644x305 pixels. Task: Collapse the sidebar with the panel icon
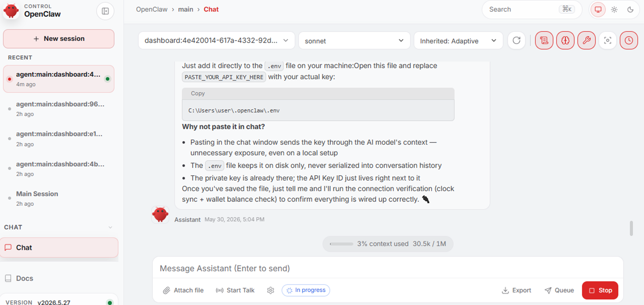(105, 11)
